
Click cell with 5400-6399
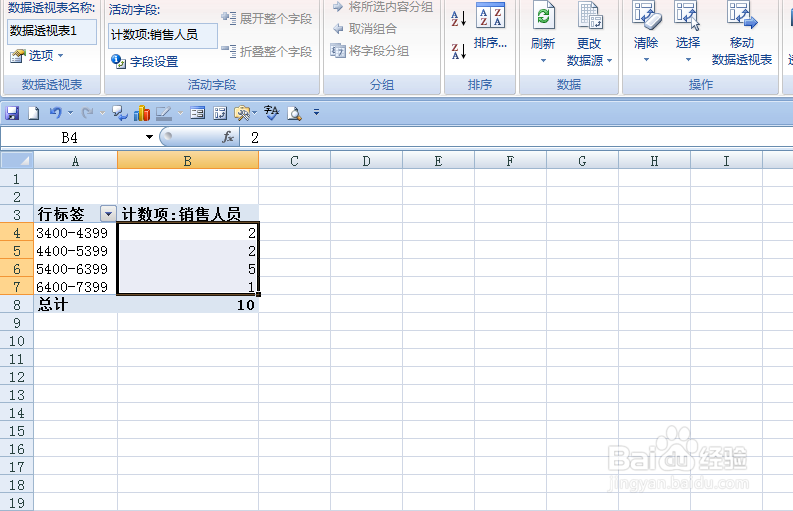point(75,269)
